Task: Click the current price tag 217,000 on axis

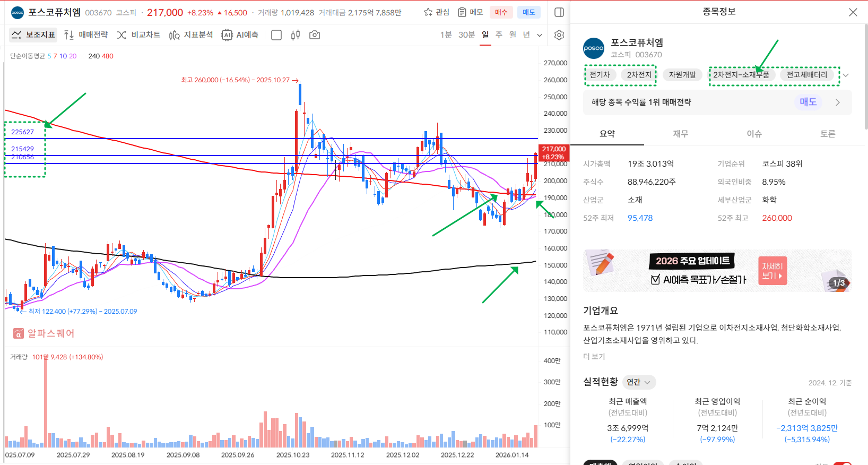Action: coord(554,153)
